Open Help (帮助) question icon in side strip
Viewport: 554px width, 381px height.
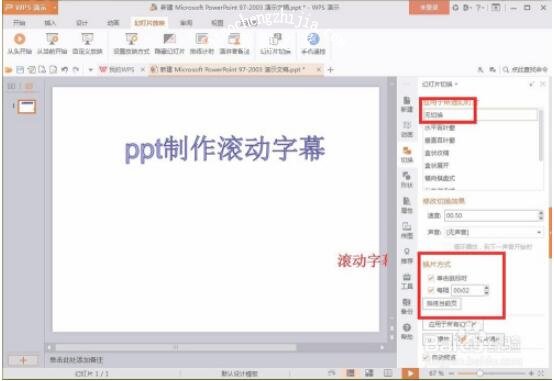coord(407,332)
